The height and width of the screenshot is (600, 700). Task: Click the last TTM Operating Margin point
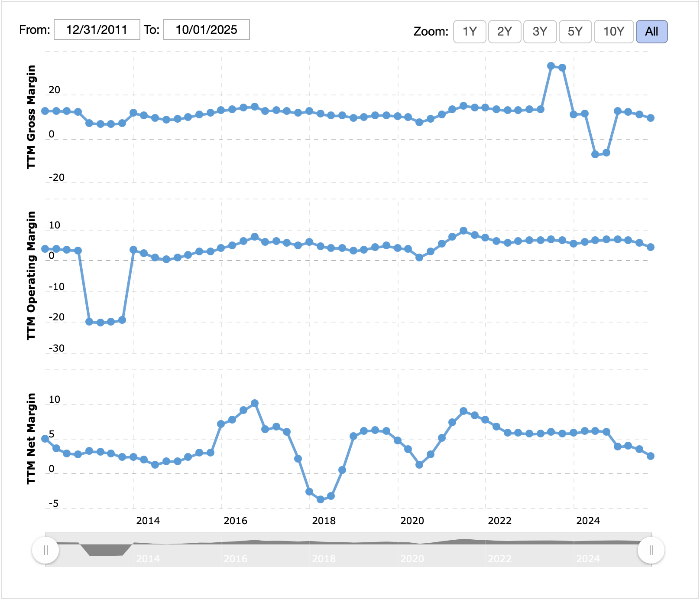(651, 247)
